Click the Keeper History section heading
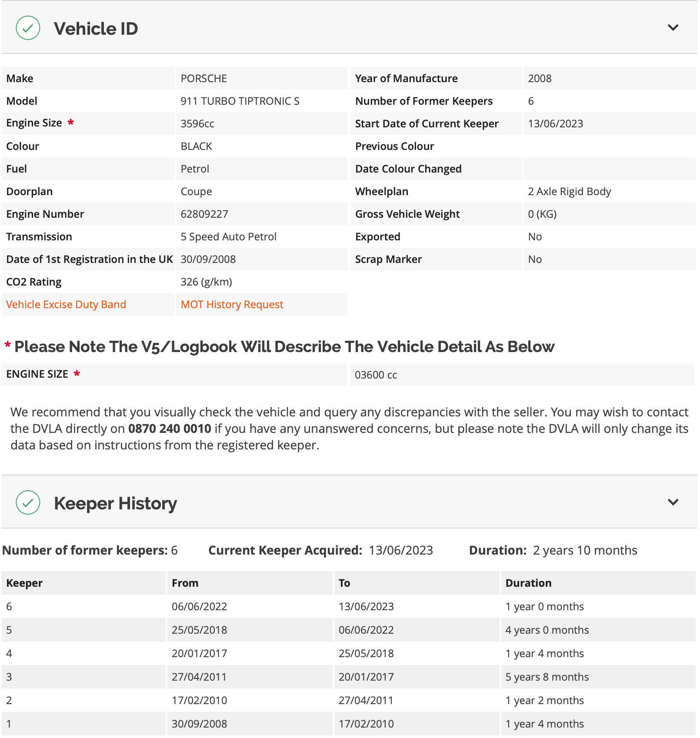The width and height of the screenshot is (700, 738). click(115, 503)
